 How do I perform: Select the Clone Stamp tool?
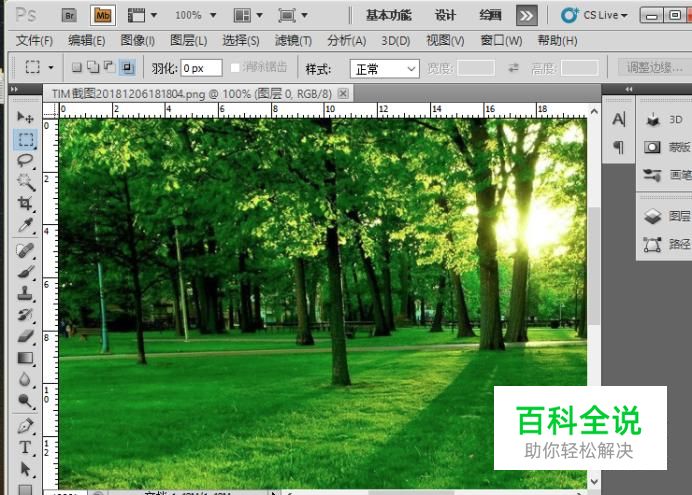pos(26,293)
